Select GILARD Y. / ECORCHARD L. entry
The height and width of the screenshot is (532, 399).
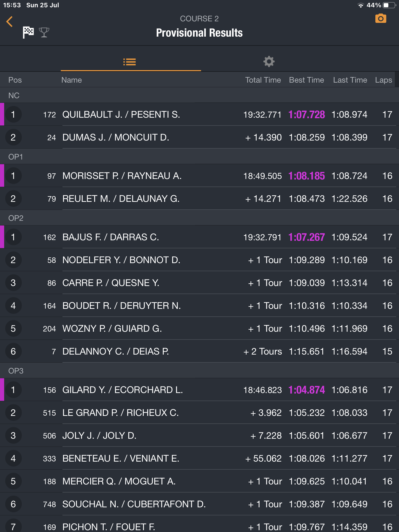[123, 390]
